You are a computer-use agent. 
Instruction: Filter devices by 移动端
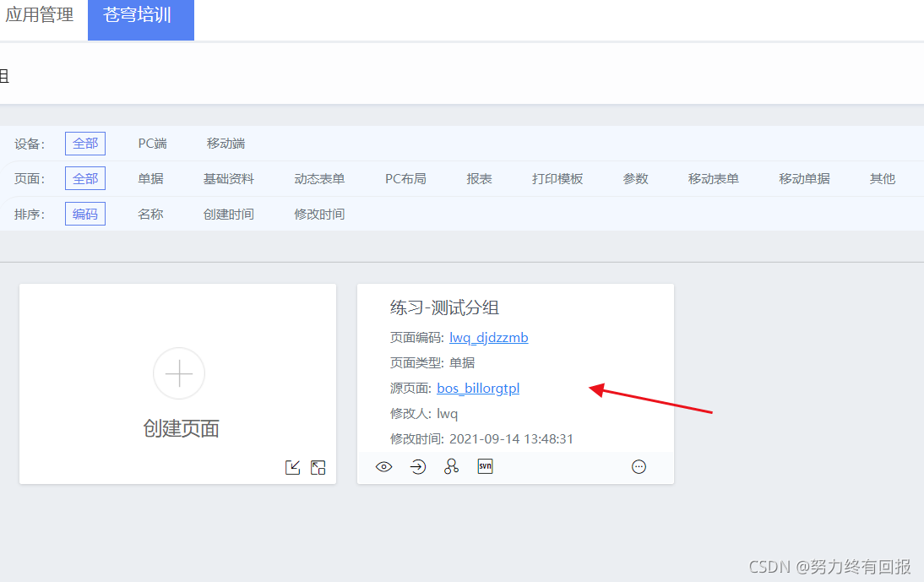226,144
